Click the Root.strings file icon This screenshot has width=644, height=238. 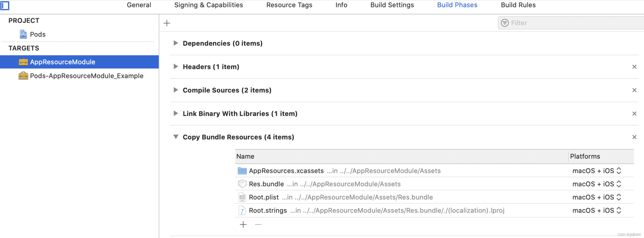tap(242, 210)
